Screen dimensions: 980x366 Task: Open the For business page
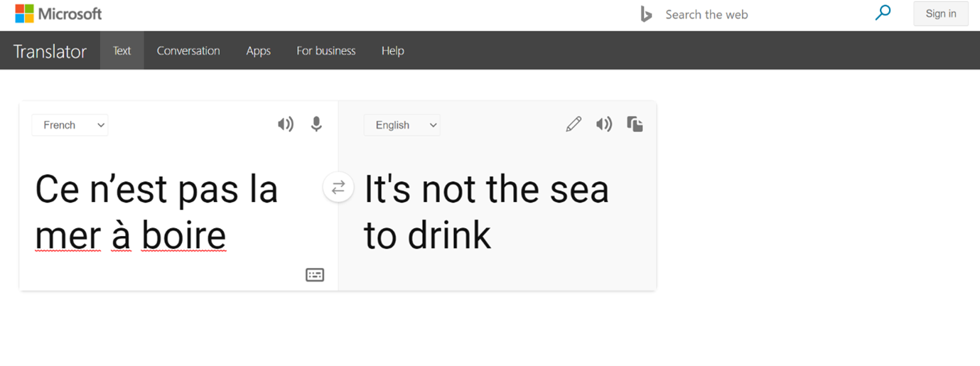coord(326,50)
